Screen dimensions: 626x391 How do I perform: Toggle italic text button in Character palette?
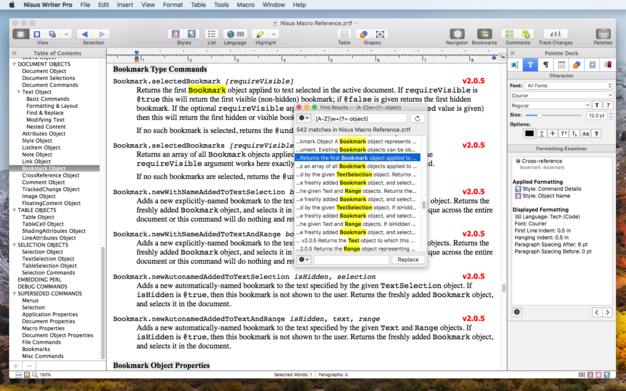608,105
